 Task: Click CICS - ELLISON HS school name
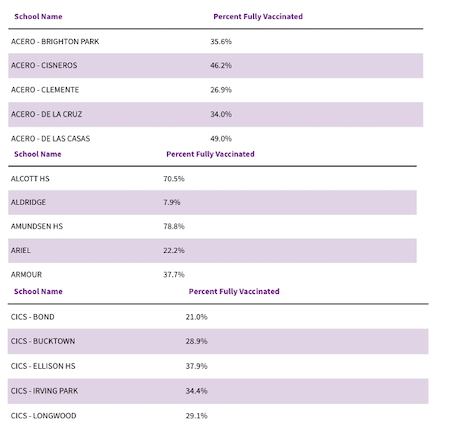pyautogui.click(x=43, y=366)
